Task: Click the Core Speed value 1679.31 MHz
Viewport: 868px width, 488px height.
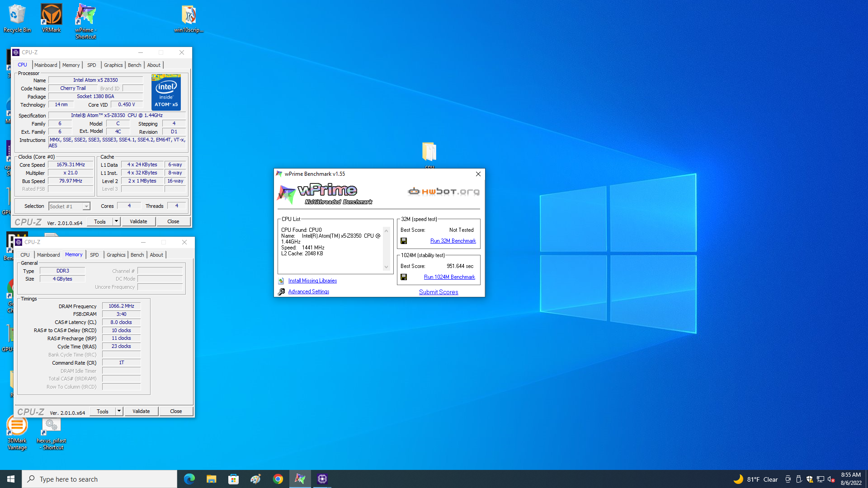Action: [x=71, y=165]
